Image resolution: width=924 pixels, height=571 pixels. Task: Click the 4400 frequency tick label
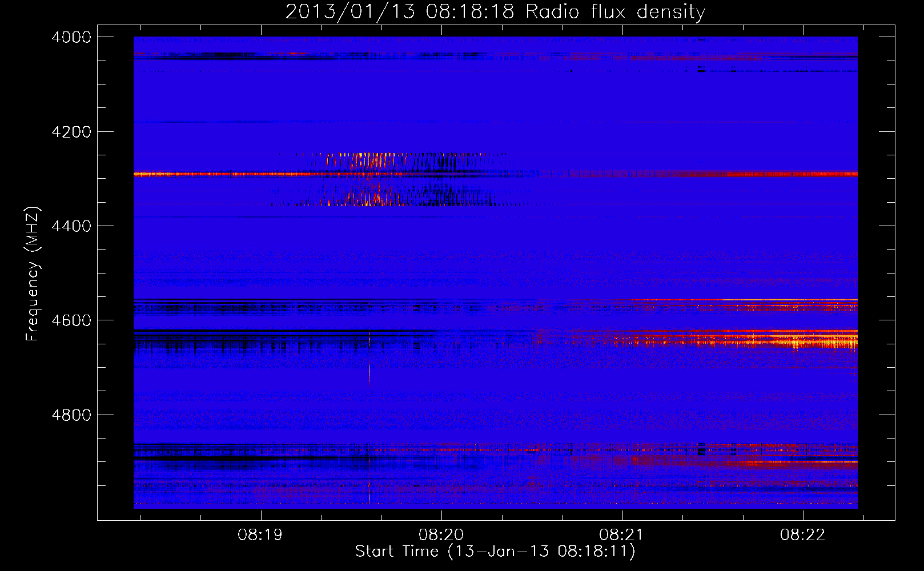pyautogui.click(x=71, y=226)
